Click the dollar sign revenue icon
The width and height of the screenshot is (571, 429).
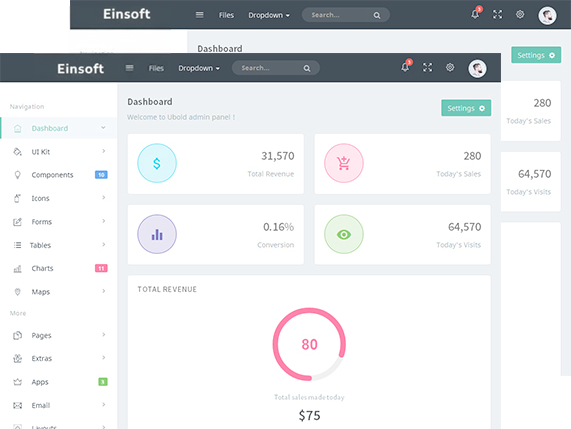(157, 163)
